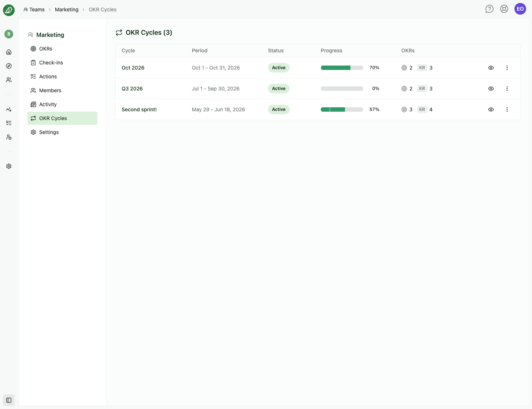Click the 57% progress bar
Screen dimensions: 532x409
click(342, 109)
